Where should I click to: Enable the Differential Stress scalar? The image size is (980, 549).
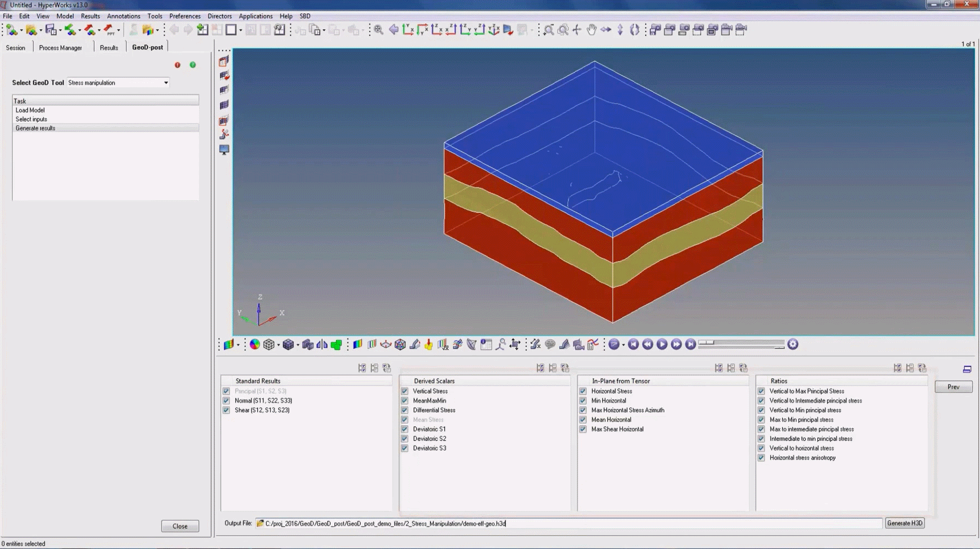pyautogui.click(x=405, y=410)
